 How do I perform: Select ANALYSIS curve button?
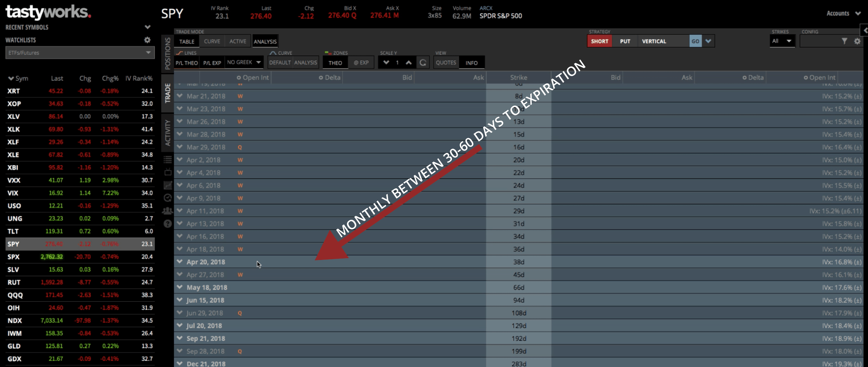(x=306, y=62)
